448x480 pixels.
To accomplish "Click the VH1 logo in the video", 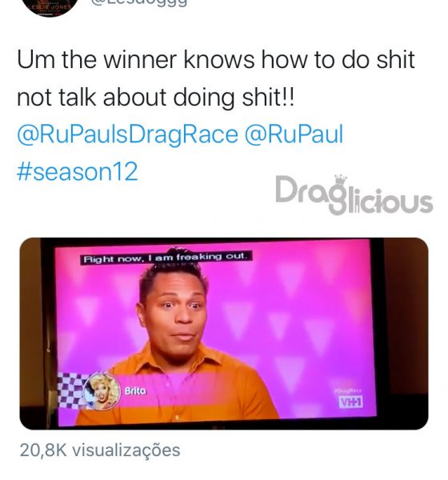I will click(350, 402).
